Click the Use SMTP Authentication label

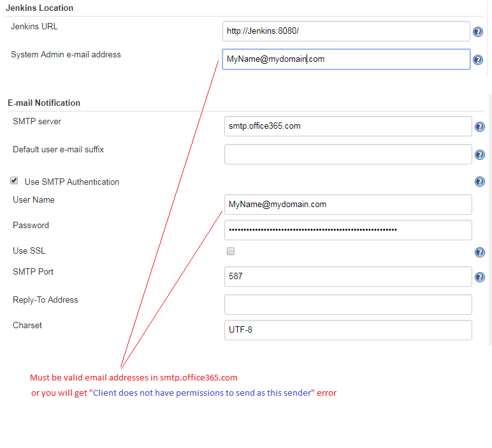point(71,182)
